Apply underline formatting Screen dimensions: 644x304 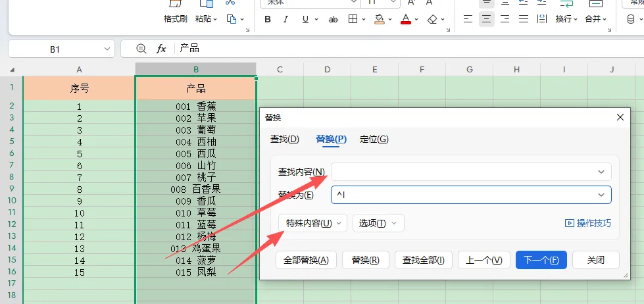305,19
